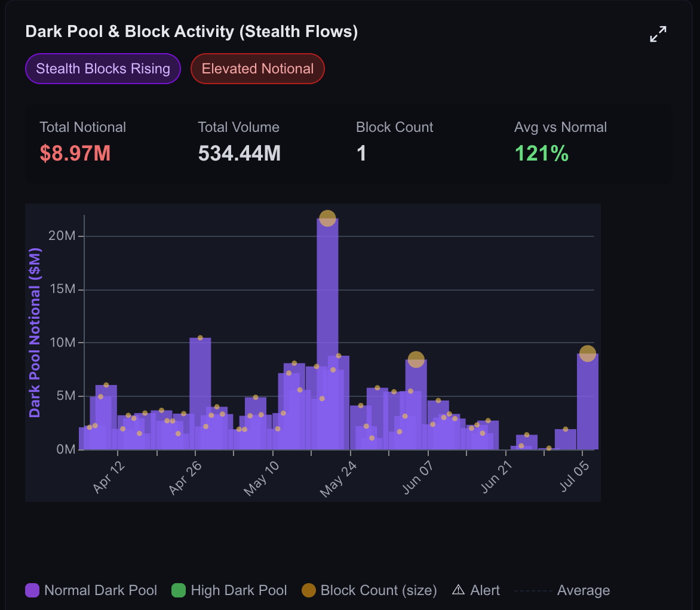Click the Total Notional $8.97M value
This screenshot has height=610, width=700.
(x=75, y=153)
